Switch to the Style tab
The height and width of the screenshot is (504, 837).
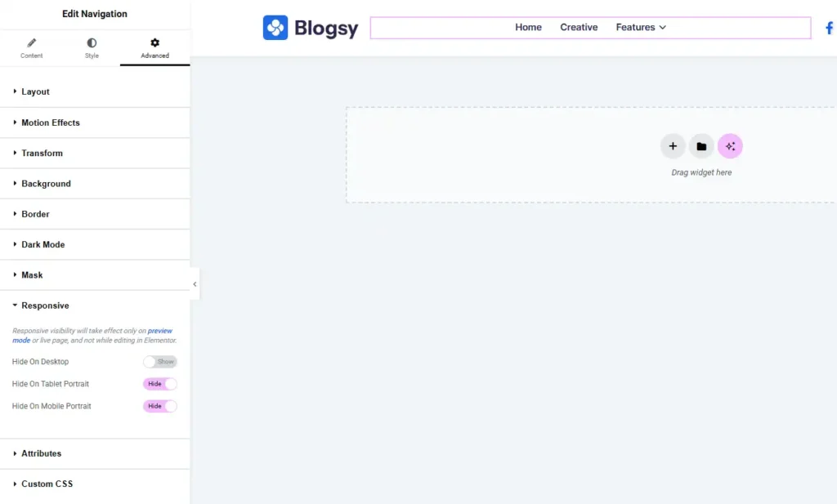tap(92, 48)
